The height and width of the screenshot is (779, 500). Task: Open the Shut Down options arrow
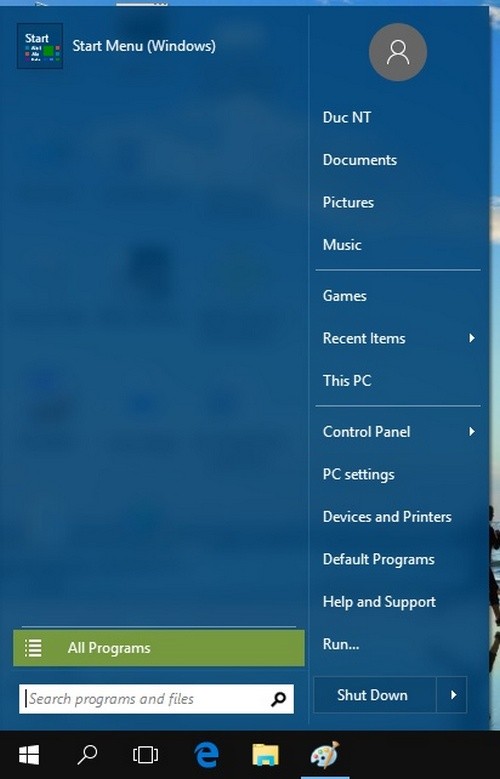452,695
